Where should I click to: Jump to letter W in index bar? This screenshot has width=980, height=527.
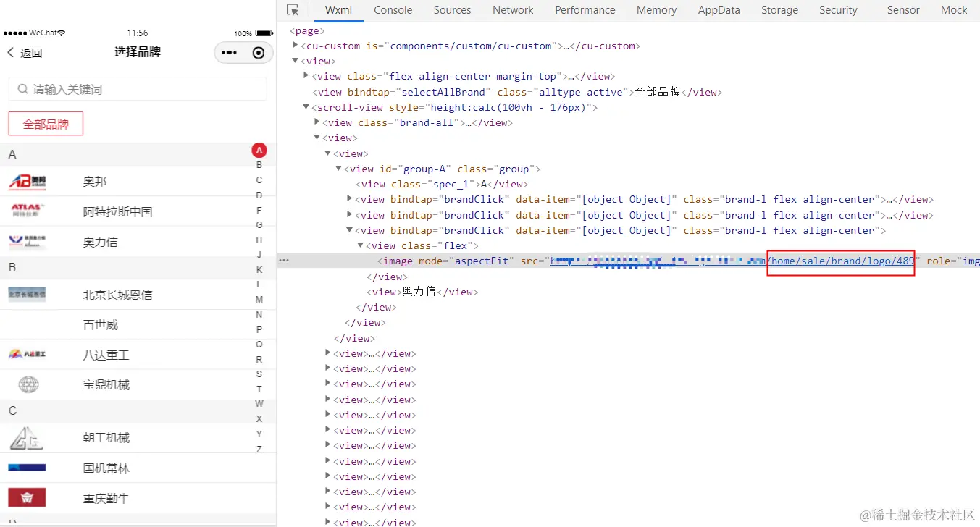[x=259, y=404]
